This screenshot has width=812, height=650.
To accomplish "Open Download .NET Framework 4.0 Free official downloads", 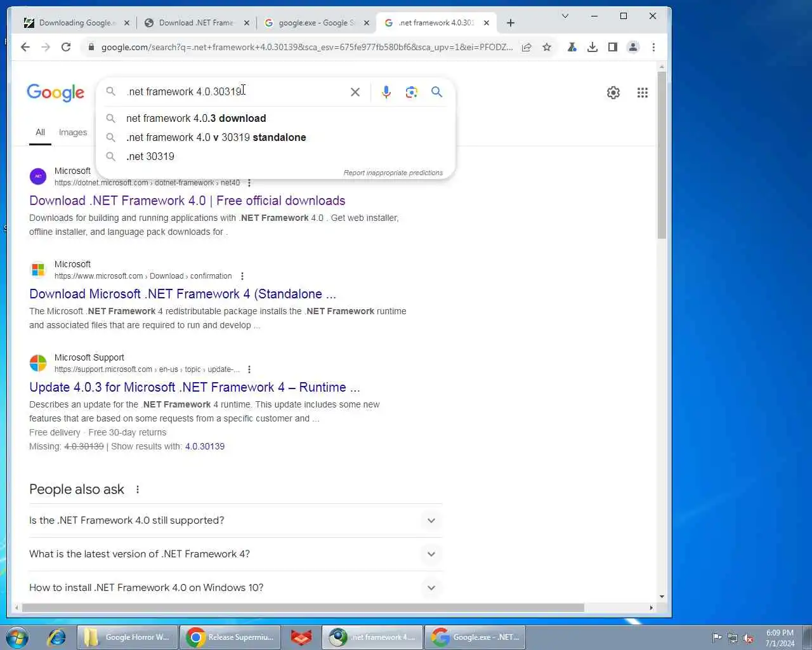I will click(187, 201).
